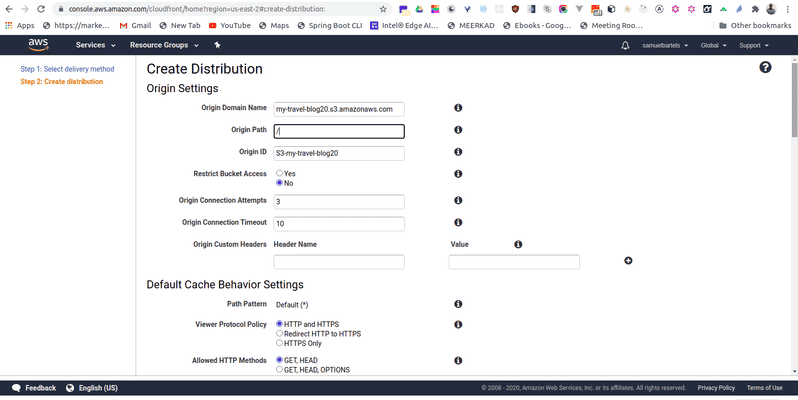This screenshot has height=400, width=798.
Task: Click the browser back arrow
Action: 9,9
